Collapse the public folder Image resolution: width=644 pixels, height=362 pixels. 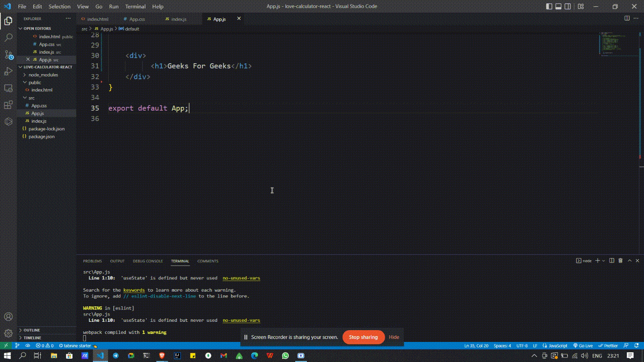click(47, 83)
